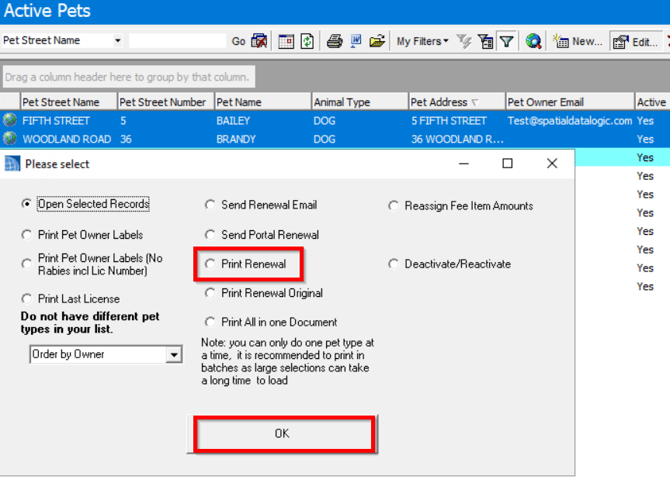Viewport: 670px width, 483px height.
Task: Choose the Send Renewal Email option
Action: [210, 205]
